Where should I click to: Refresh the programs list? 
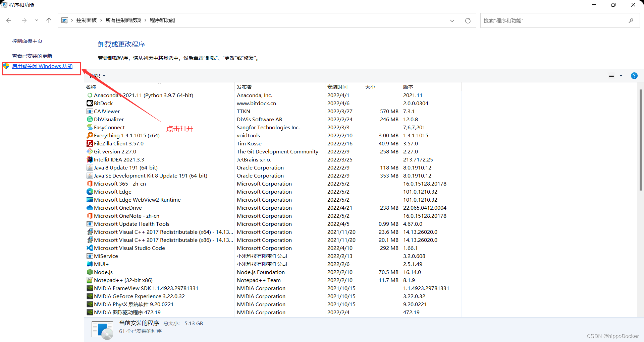pyautogui.click(x=468, y=21)
